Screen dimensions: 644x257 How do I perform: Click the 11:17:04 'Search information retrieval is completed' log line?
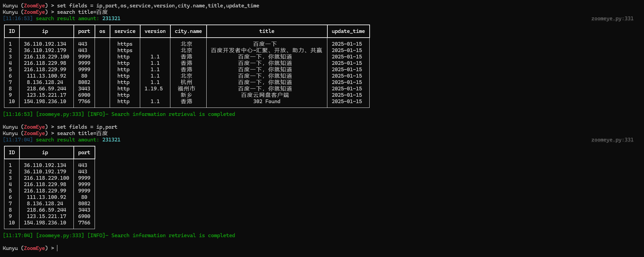point(119,235)
